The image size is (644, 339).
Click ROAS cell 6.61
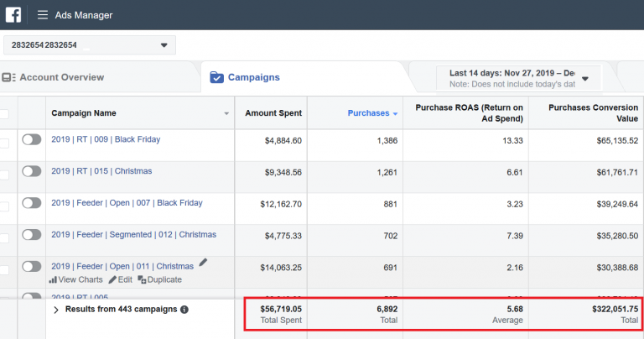(x=515, y=172)
